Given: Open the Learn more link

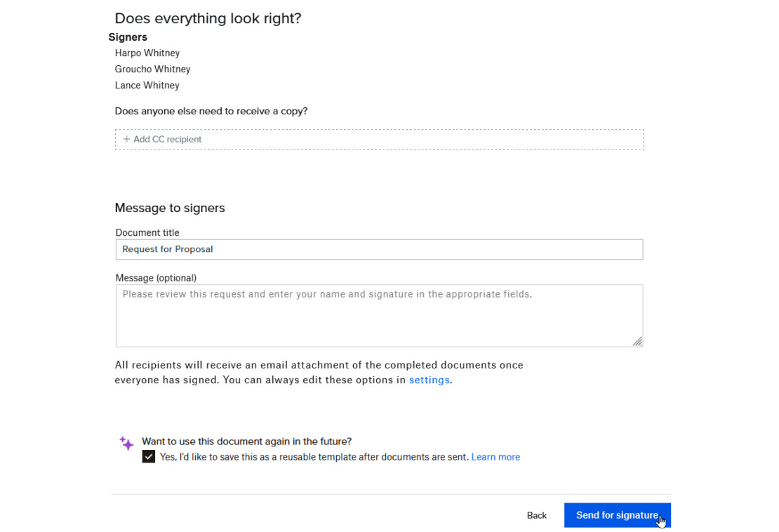Looking at the screenshot, I should click(495, 456).
